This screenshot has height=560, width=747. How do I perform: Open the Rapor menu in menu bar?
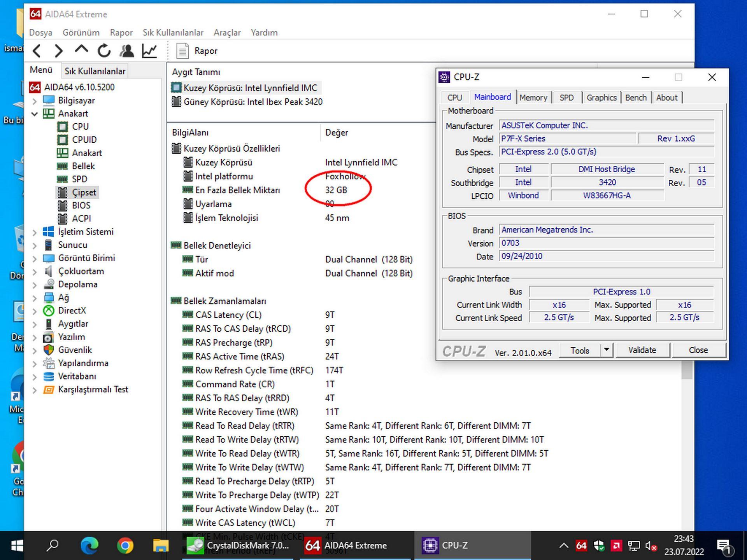click(x=121, y=33)
